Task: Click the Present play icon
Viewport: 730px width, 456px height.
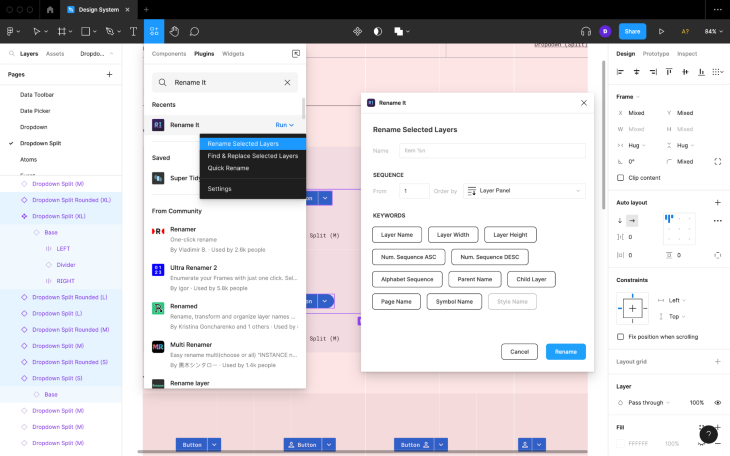Action: pos(661,31)
